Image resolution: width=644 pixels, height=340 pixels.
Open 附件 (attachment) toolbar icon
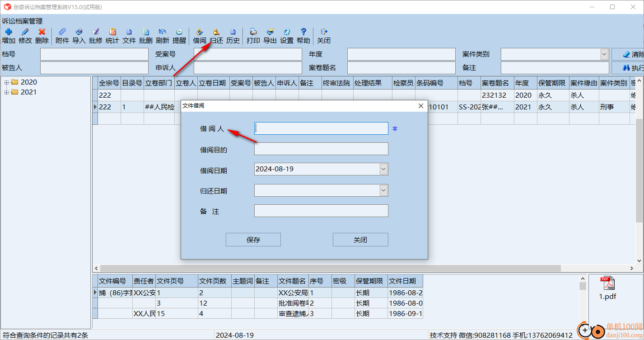62,36
